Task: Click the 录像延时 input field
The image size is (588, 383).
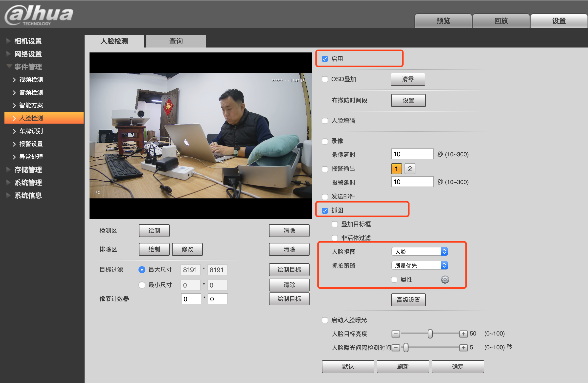Action: pos(412,154)
